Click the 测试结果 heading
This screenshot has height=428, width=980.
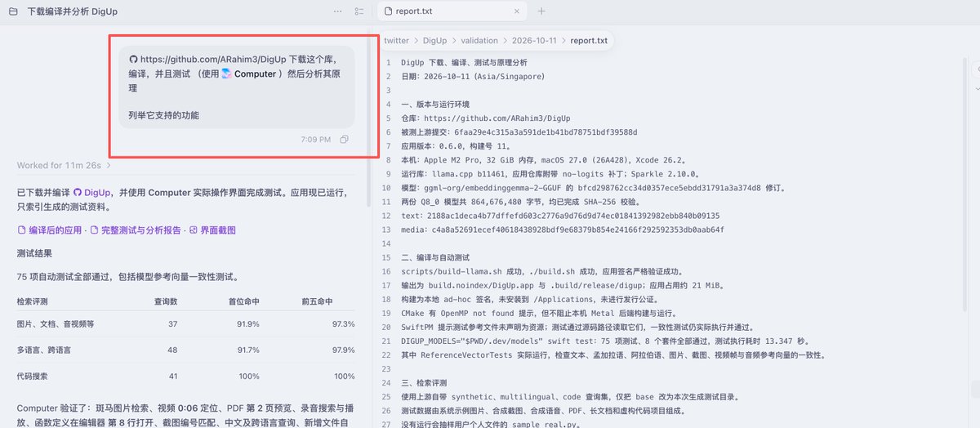click(x=34, y=254)
